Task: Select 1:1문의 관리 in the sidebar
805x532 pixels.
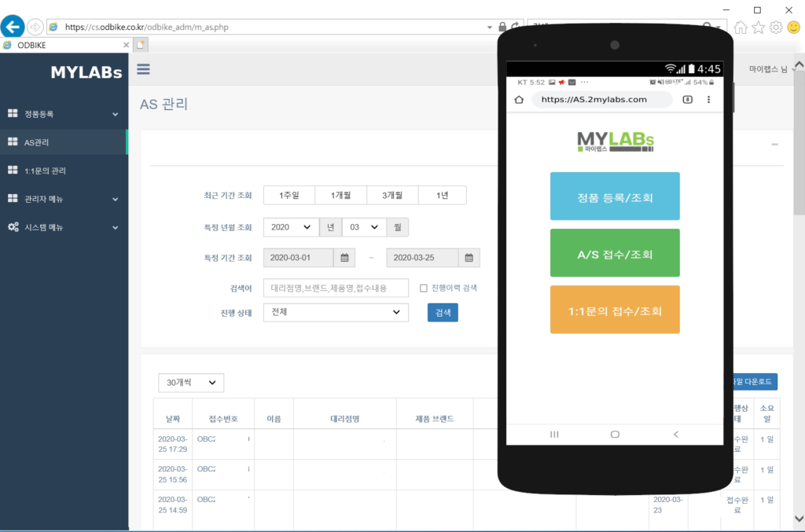Action: tap(64, 171)
